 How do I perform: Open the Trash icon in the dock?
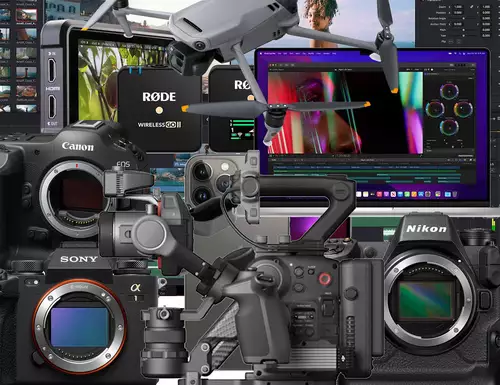[455, 194]
